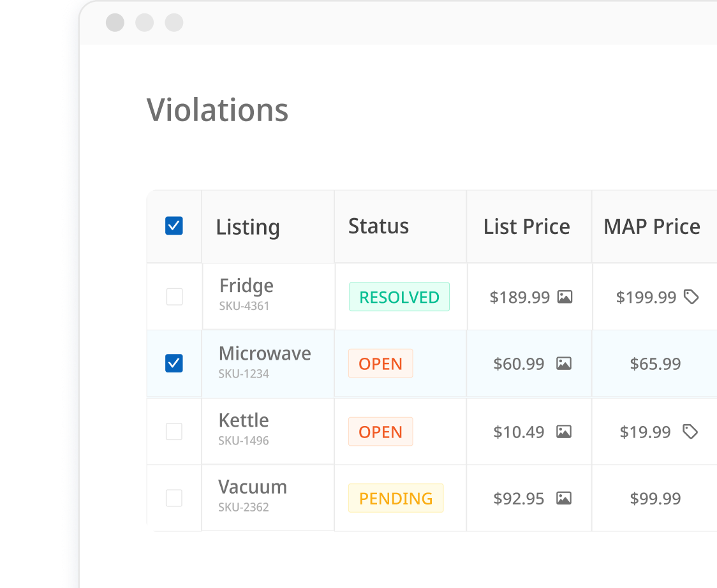Click the image icon beside Fridge's $189.99 price
The width and height of the screenshot is (717, 588).
coord(564,297)
